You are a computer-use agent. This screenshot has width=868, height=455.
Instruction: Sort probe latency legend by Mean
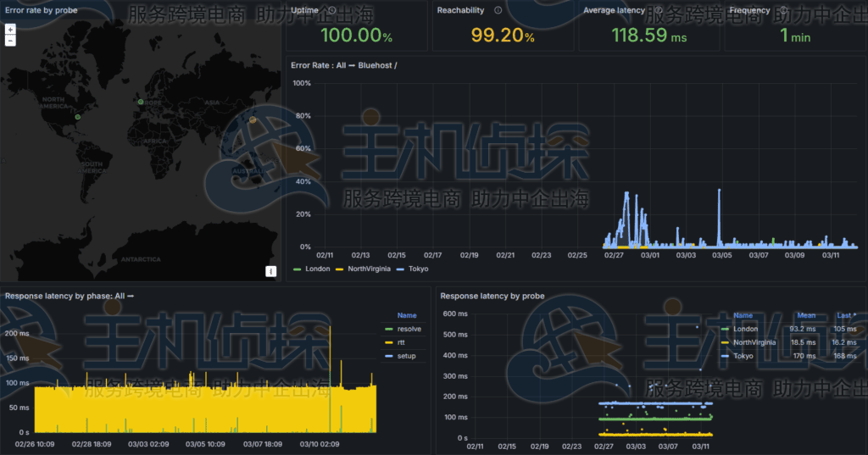point(806,315)
